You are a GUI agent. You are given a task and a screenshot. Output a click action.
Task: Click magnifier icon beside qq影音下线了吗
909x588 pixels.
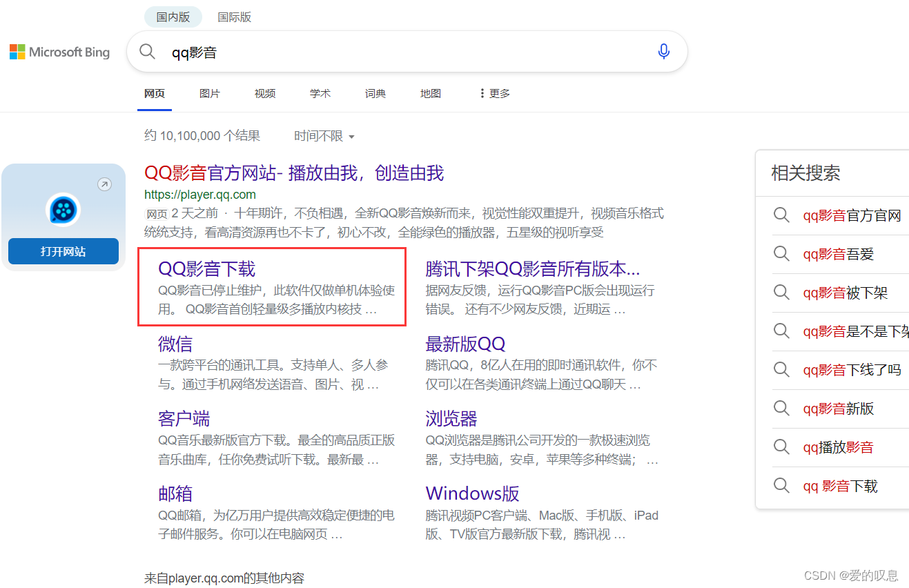[781, 370]
